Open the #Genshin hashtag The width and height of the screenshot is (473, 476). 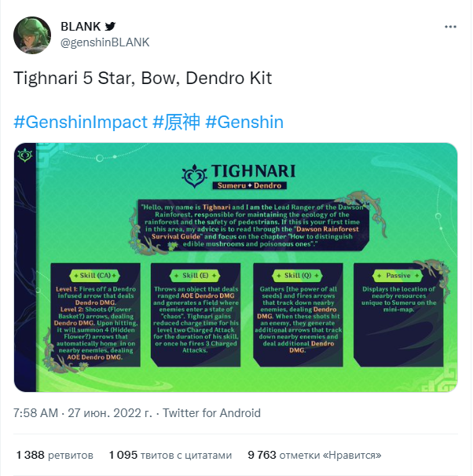[x=244, y=122]
